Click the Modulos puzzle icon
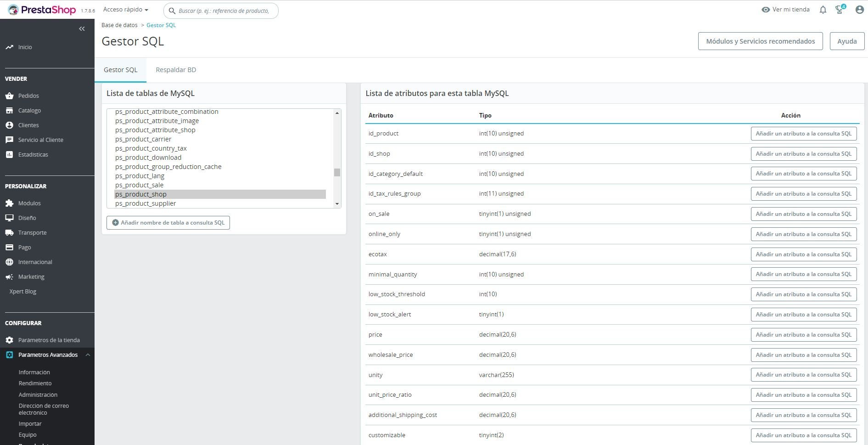 click(x=9, y=203)
